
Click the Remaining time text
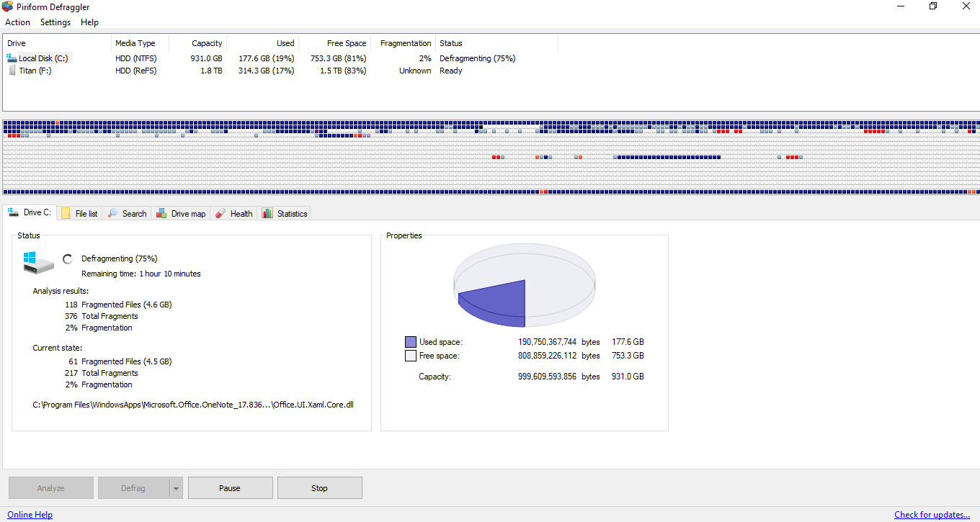pos(141,274)
